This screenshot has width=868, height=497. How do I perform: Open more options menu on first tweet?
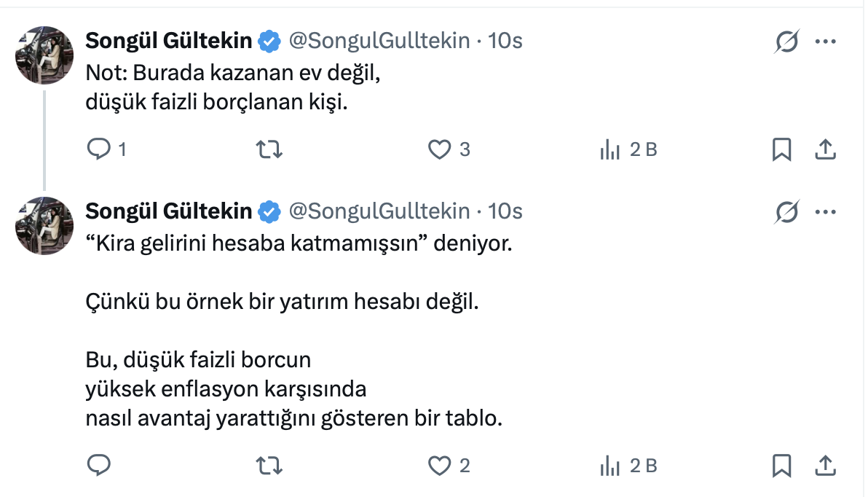click(x=825, y=42)
